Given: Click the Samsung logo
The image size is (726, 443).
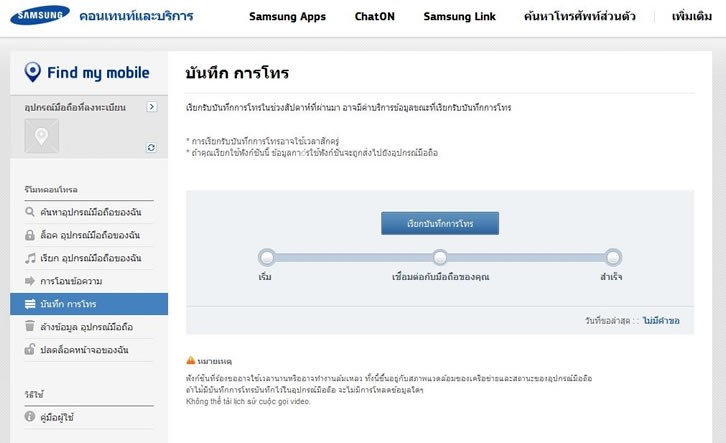Looking at the screenshot, I should [40, 15].
